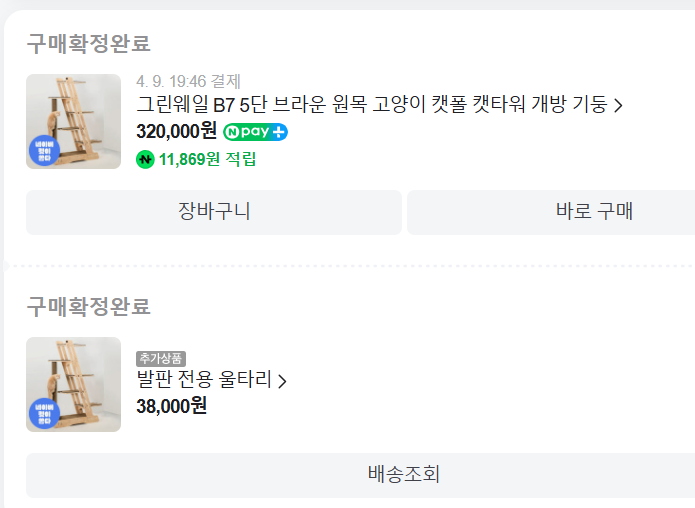Viewport: 695px width, 508px height.
Task: Click the 11,869원 적립 points text
Action: [207, 159]
